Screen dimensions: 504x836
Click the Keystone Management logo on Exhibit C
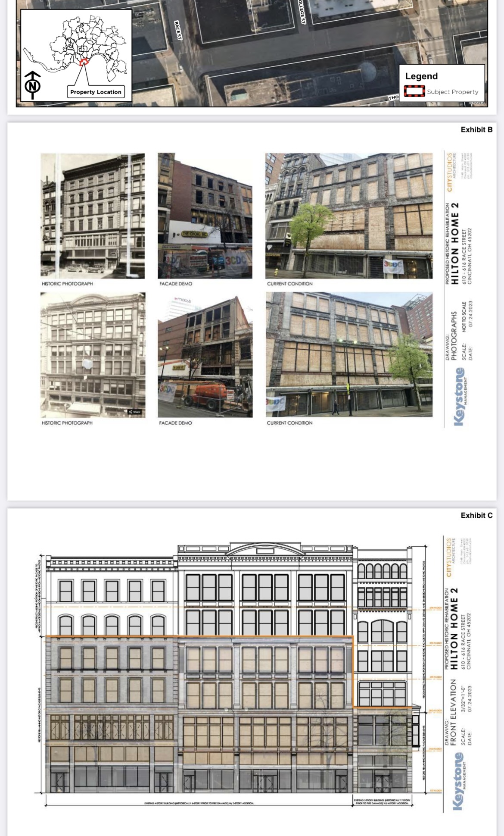tap(460, 781)
